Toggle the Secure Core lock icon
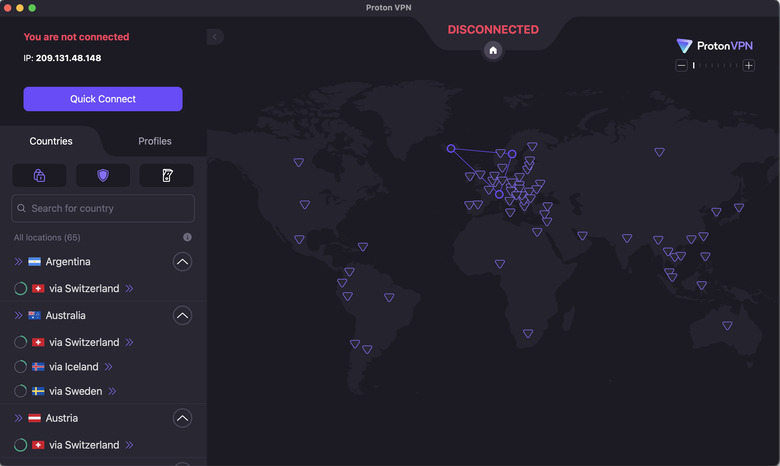This screenshot has width=780, height=466. [39, 175]
